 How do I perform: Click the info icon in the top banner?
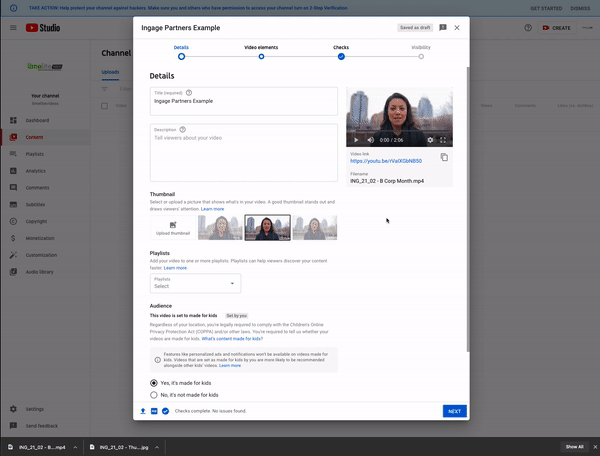[13, 8]
